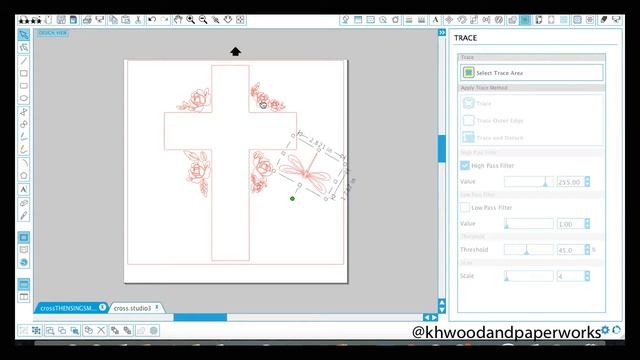Select the Draw an Arc tool
This screenshot has height=360, width=640.
click(x=24, y=163)
